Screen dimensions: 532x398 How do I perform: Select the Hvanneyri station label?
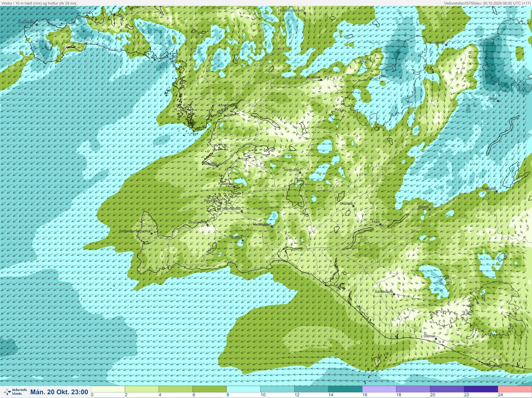227,105
